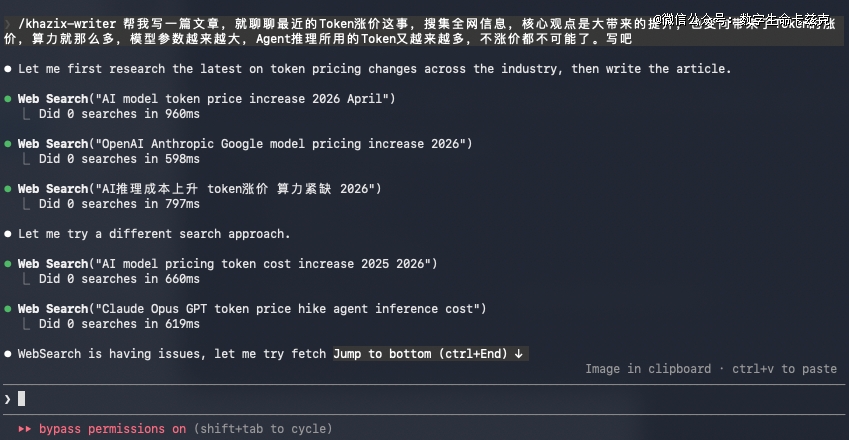Image resolution: width=849 pixels, height=440 pixels.
Task: Expand the "Did 0 searches in 619ms" result
Action: pyautogui.click(x=119, y=324)
